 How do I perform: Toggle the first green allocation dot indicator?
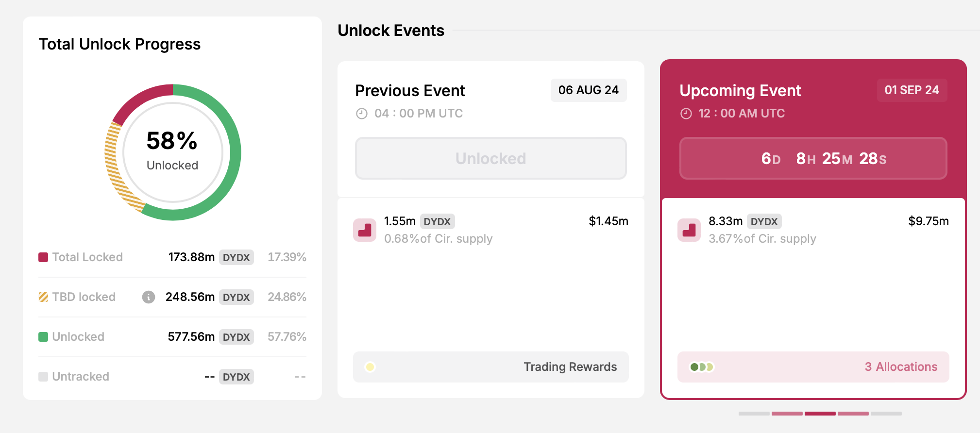tap(695, 367)
